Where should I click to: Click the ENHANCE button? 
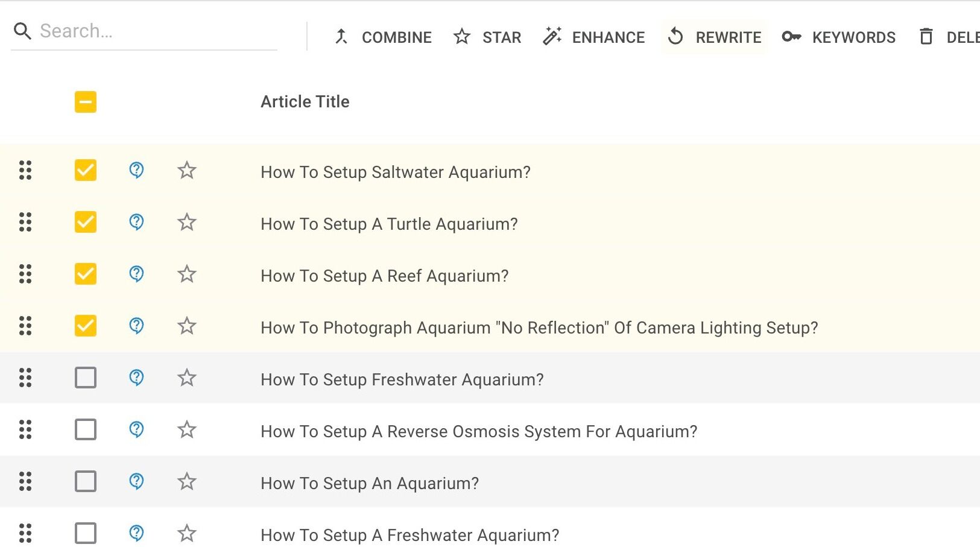(x=594, y=37)
